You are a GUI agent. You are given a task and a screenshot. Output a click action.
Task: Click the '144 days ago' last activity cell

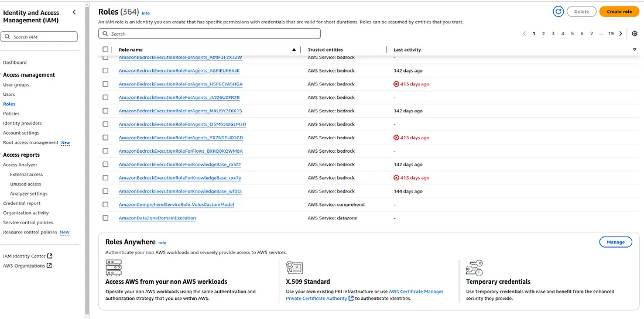[x=408, y=191]
